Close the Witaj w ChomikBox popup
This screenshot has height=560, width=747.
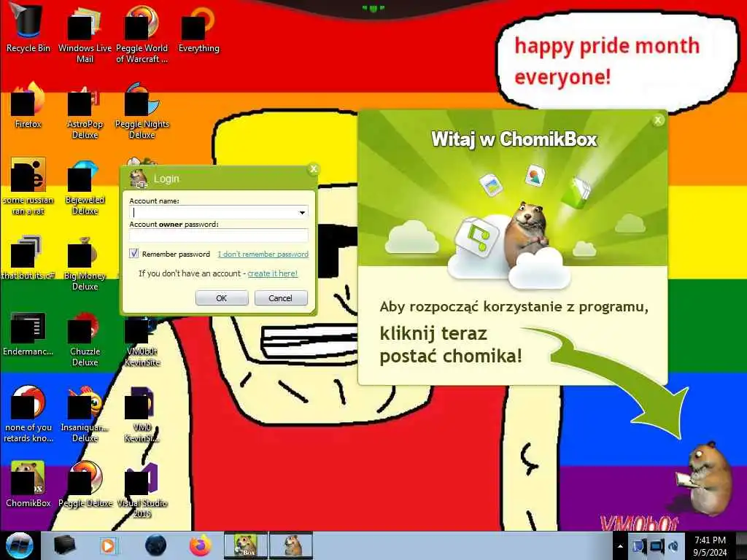tap(658, 120)
